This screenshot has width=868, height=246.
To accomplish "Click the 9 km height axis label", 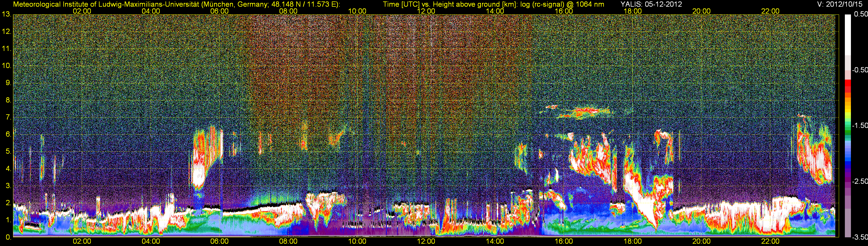I will (8, 83).
